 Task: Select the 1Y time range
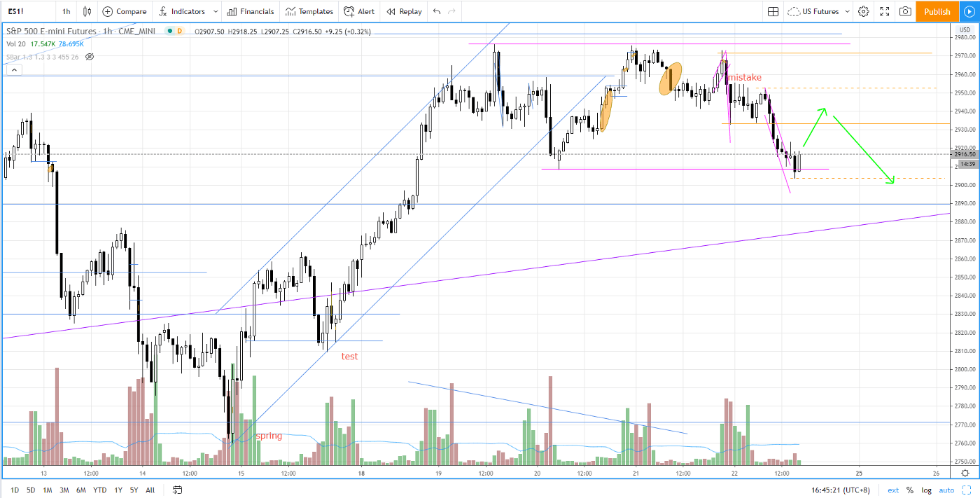118,490
